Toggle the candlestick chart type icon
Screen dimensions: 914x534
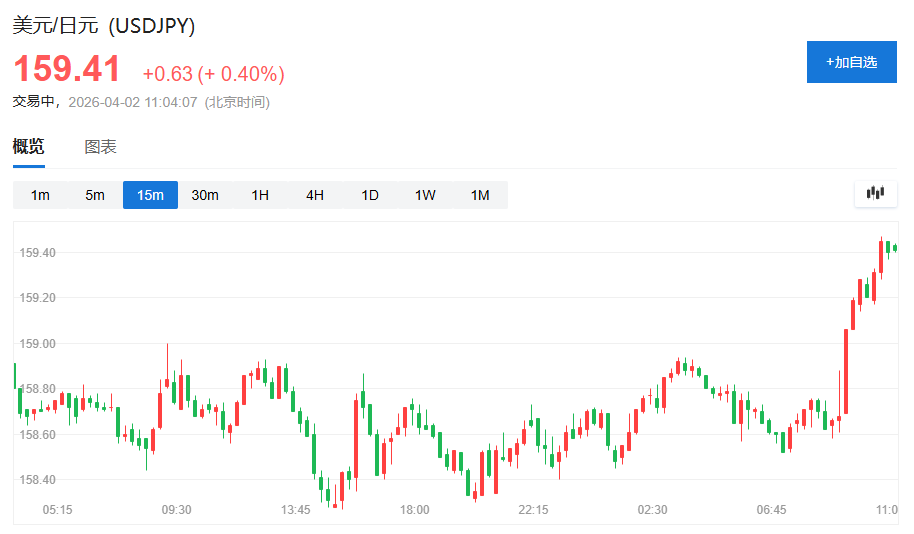(876, 194)
